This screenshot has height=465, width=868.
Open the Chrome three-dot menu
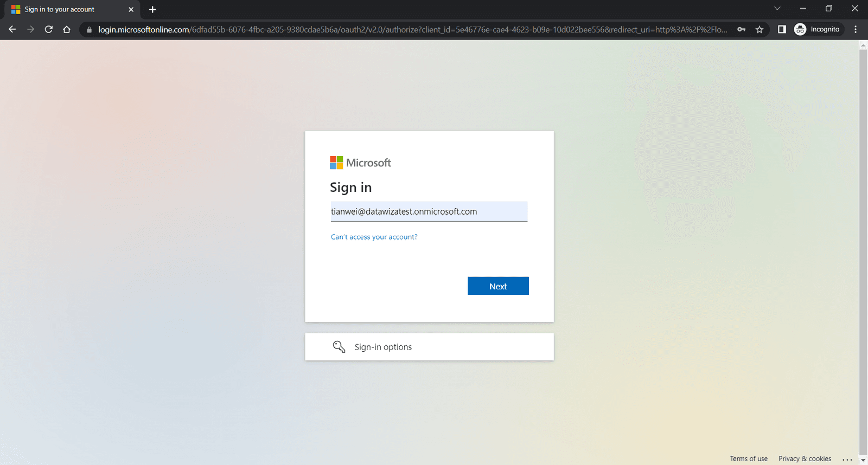click(x=856, y=29)
